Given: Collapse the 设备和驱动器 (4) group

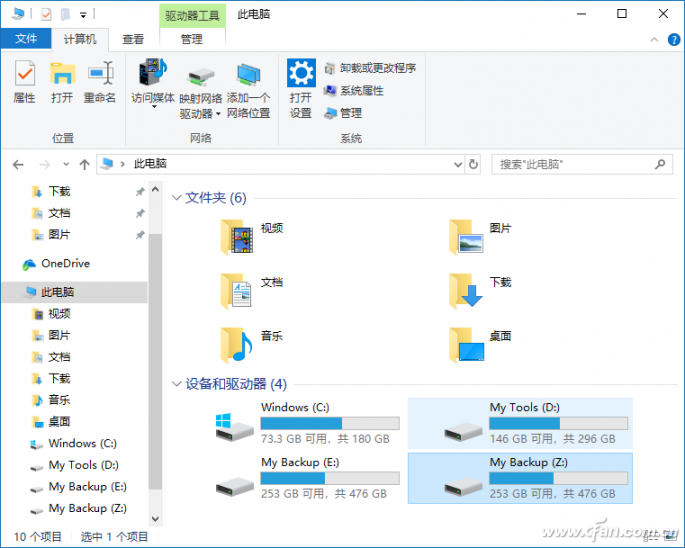Looking at the screenshot, I should (176, 384).
